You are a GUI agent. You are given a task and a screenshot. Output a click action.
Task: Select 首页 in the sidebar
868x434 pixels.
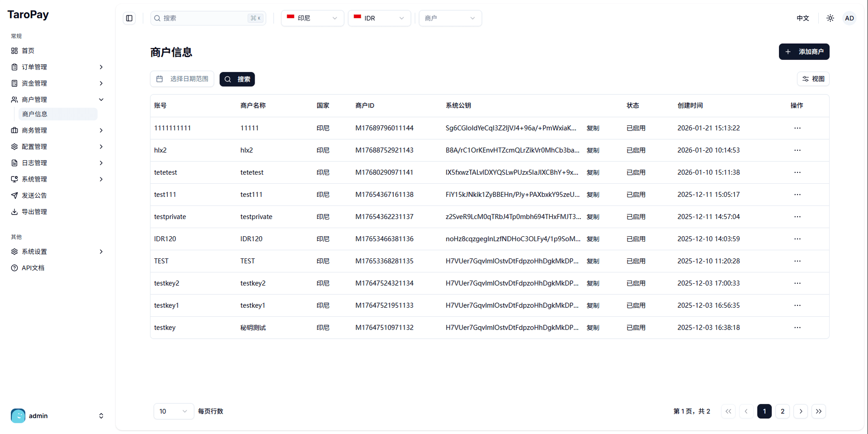[x=28, y=51]
